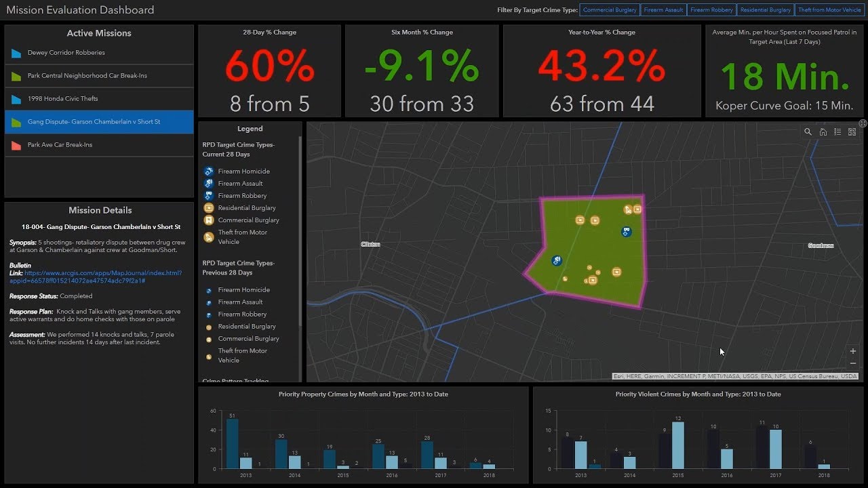868x488 pixels.
Task: Filter by Firearm Robbery
Action: point(711,10)
